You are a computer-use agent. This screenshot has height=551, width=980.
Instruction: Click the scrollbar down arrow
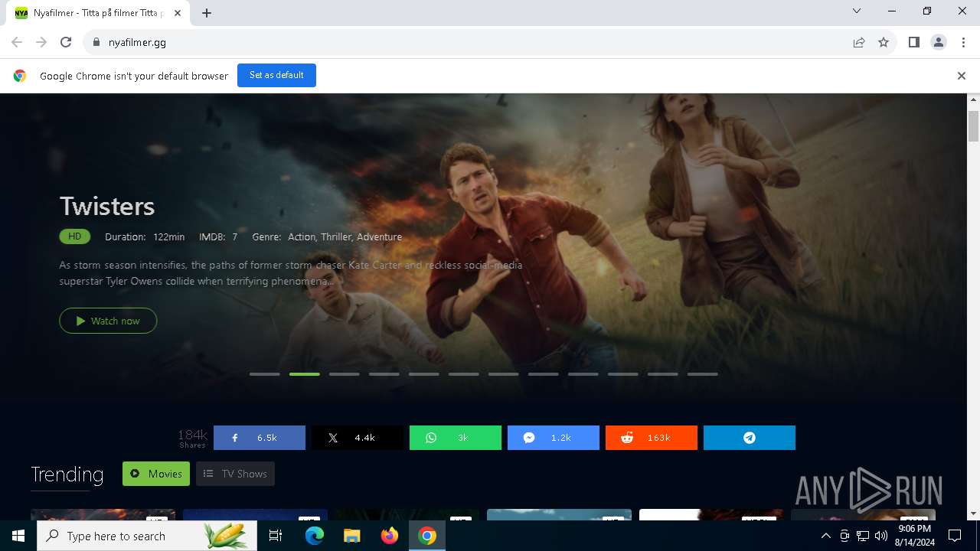tap(973, 514)
